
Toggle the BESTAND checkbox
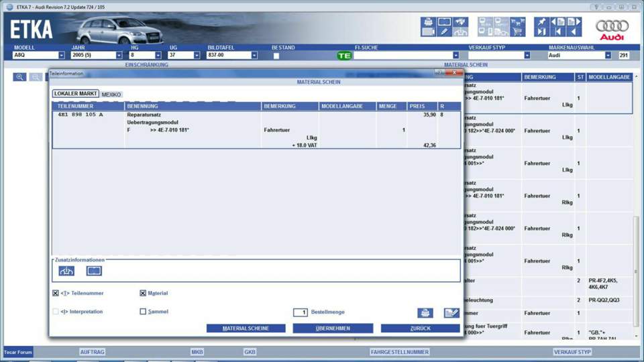pos(276,56)
